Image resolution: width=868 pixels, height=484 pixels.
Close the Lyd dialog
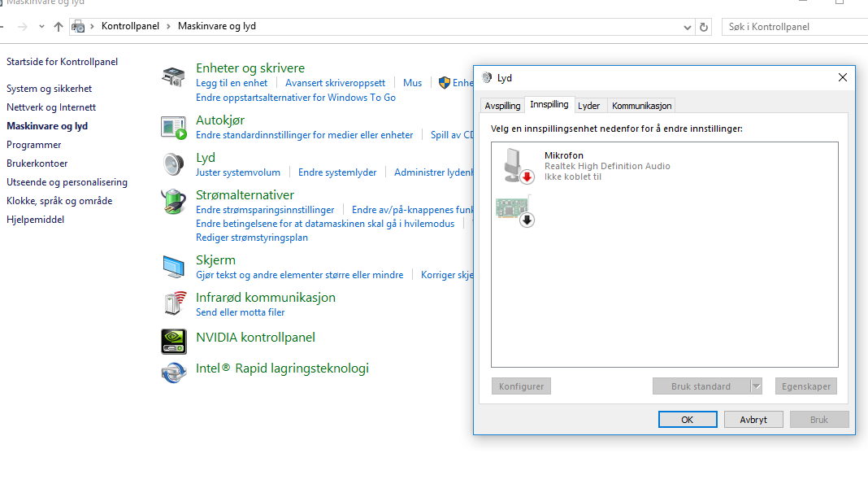pos(843,77)
